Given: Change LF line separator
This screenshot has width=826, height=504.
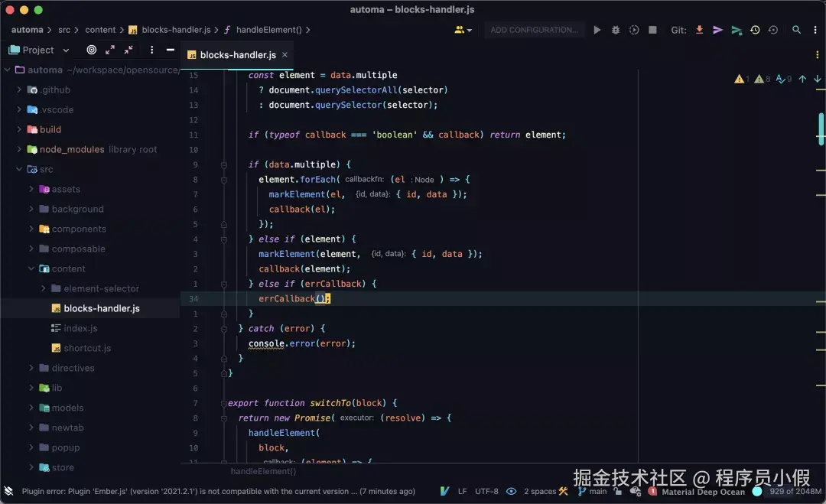Looking at the screenshot, I should click(x=462, y=491).
